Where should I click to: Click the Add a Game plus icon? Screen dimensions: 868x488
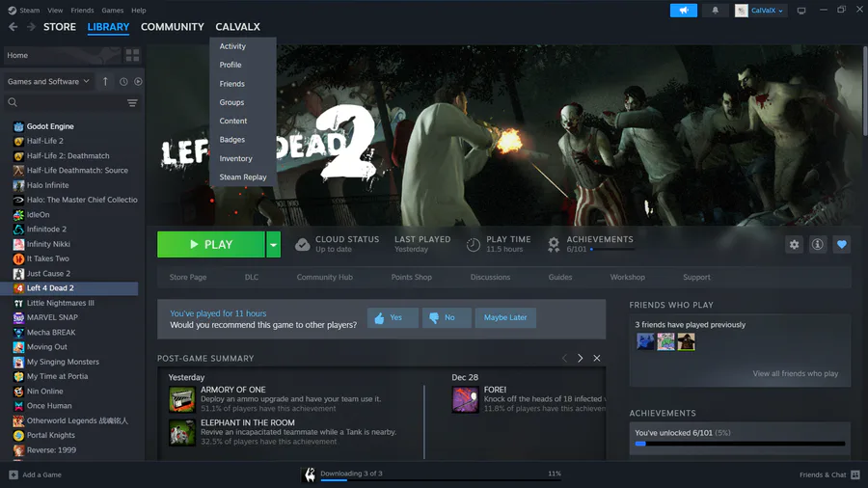(14, 474)
